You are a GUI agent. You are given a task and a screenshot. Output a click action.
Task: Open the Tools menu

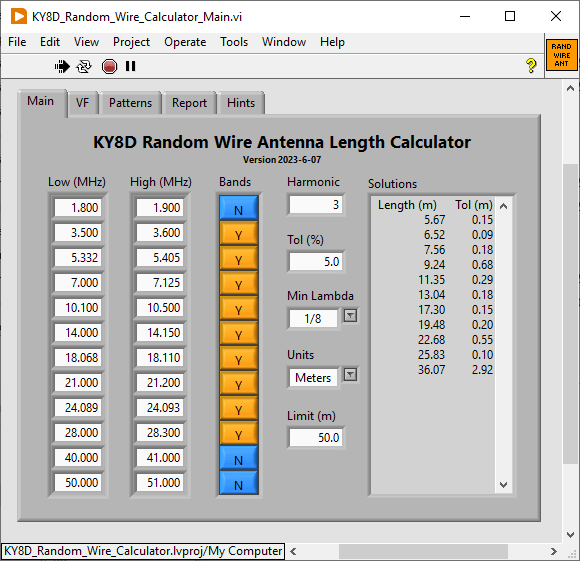click(234, 42)
